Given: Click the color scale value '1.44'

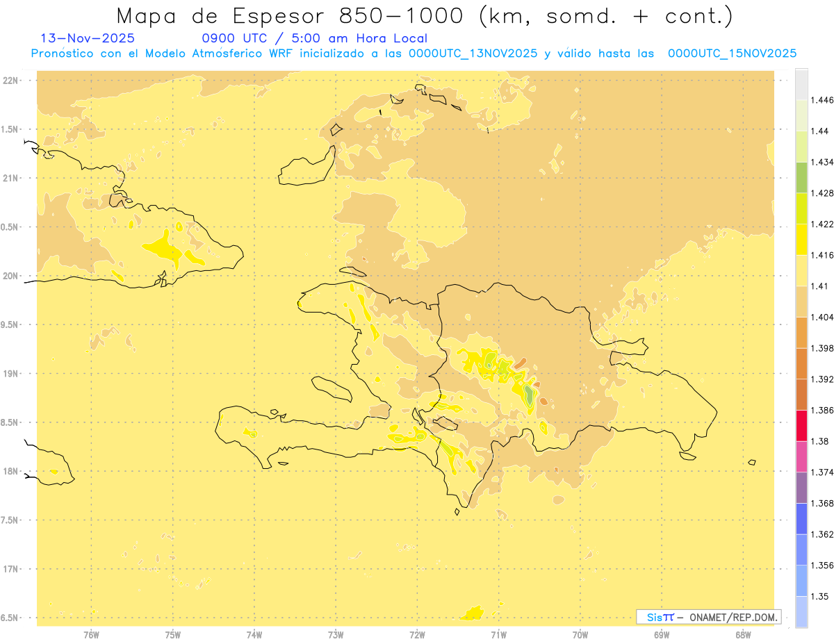Looking at the screenshot, I should (x=819, y=131).
